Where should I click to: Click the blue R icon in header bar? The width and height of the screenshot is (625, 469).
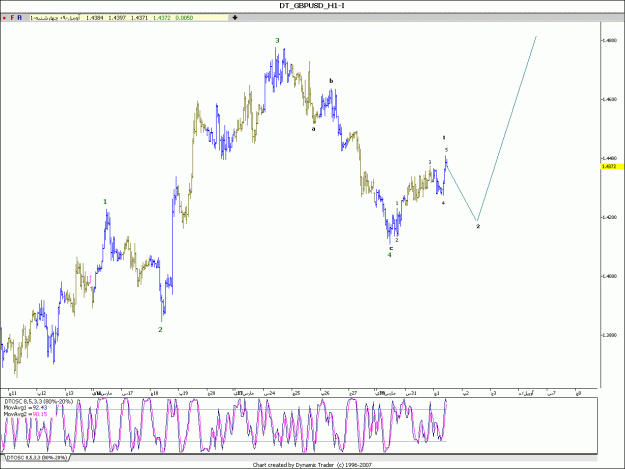coord(20,18)
